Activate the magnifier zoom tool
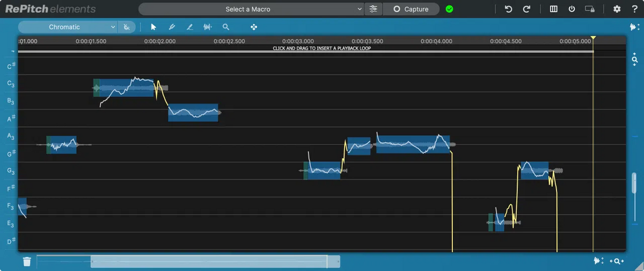Image resolution: width=644 pixels, height=271 pixels. point(226,27)
